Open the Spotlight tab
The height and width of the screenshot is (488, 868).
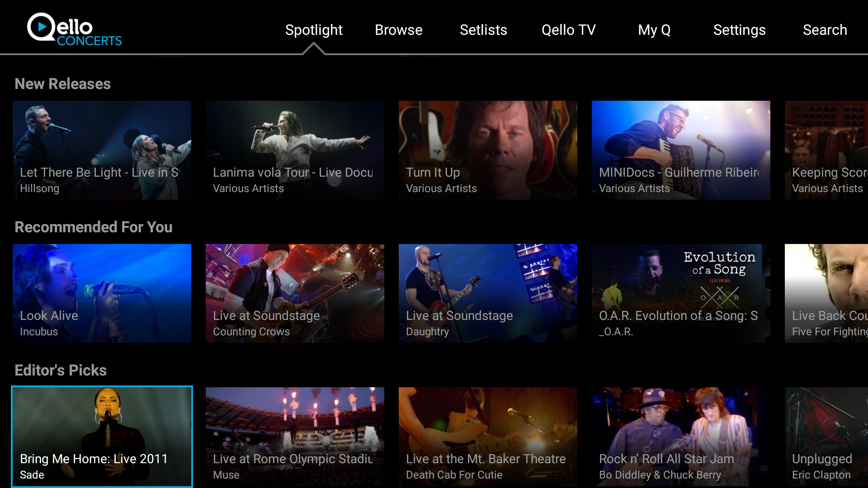click(314, 30)
